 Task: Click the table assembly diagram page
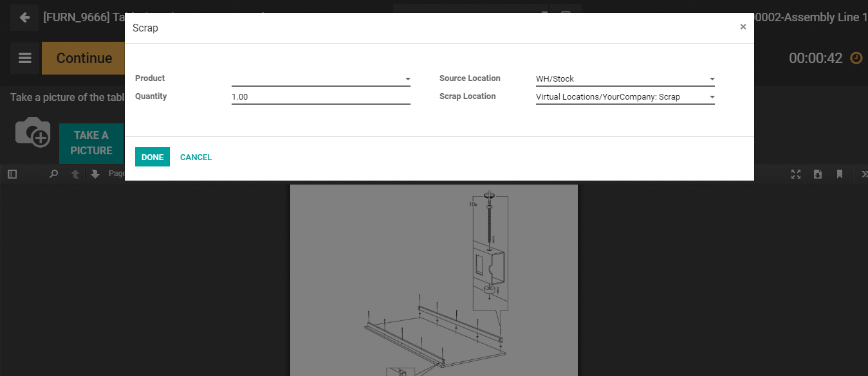(x=434, y=280)
